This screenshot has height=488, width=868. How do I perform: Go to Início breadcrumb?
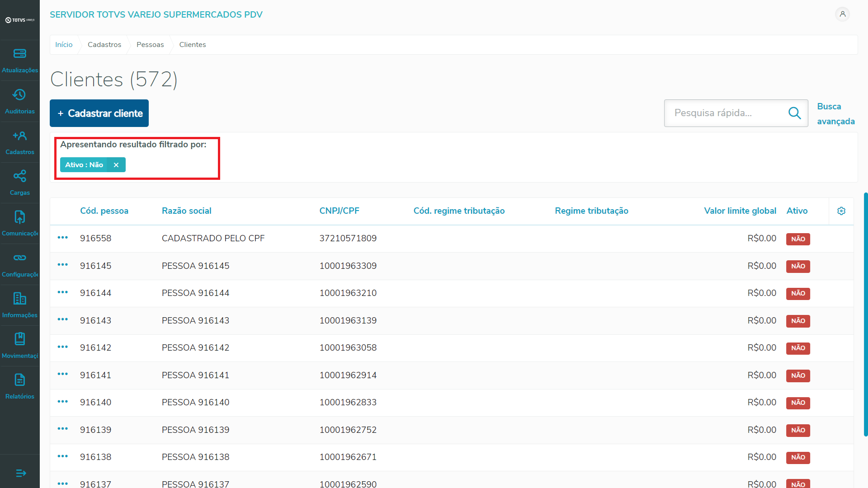(64, 45)
